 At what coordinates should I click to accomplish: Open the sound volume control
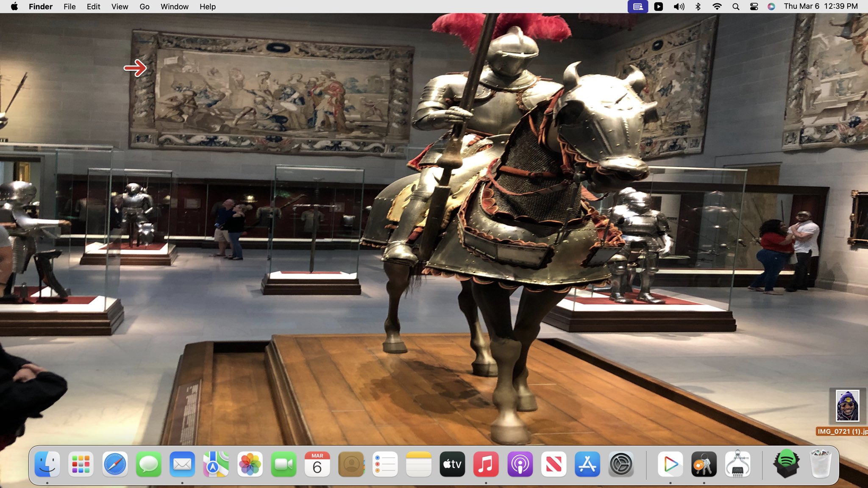tap(679, 6)
